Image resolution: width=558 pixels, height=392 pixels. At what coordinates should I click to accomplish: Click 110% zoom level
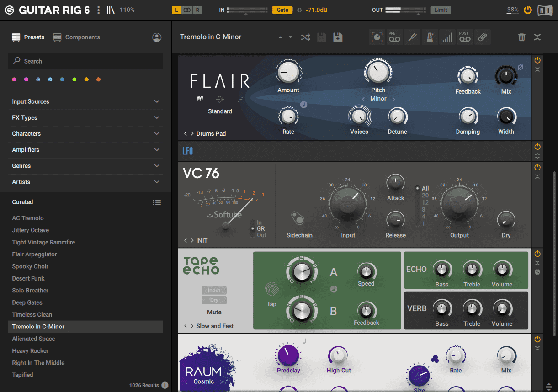click(x=127, y=10)
